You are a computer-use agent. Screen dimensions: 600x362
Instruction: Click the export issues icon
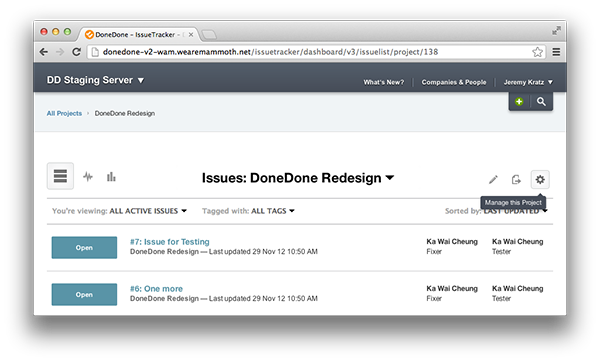516,179
